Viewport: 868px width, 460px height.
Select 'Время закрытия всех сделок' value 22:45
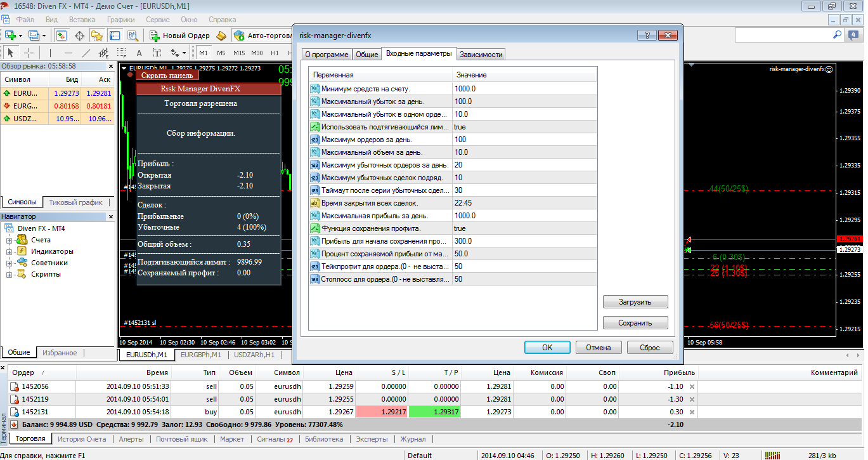pos(525,203)
